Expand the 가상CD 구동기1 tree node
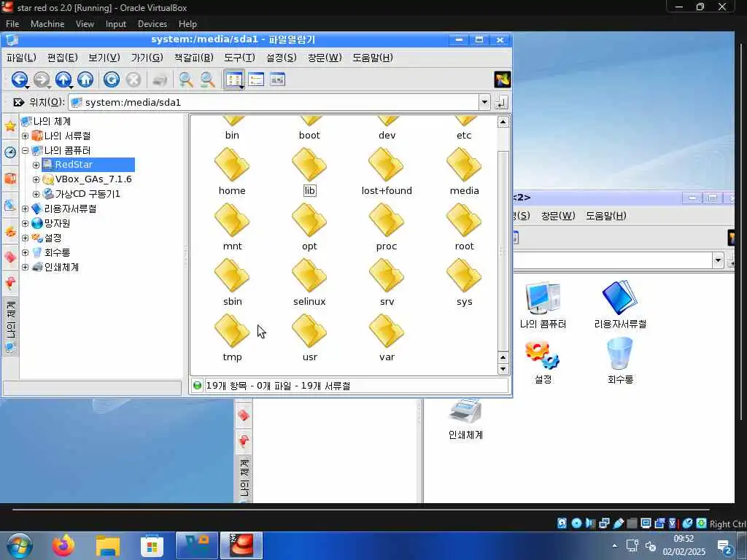 point(36,194)
